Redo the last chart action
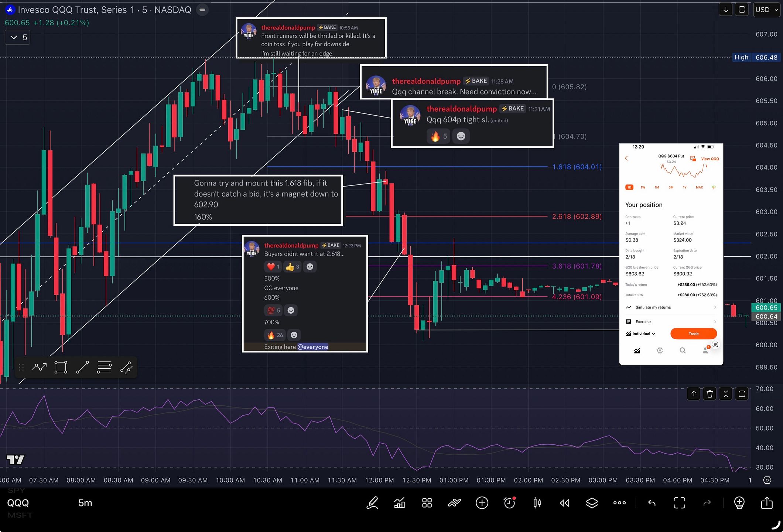 point(707,503)
